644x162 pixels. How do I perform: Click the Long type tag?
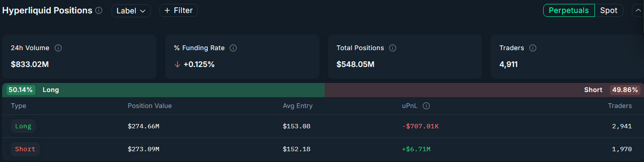coord(23,126)
